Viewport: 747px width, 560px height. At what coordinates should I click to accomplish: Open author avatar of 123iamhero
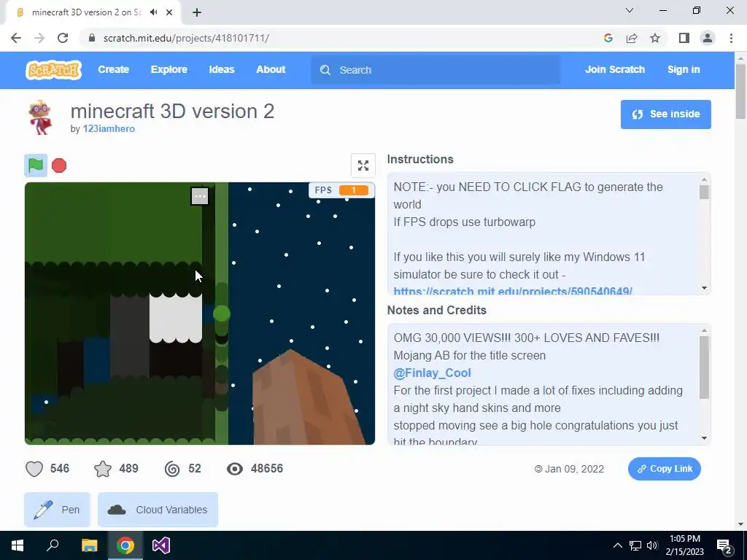[x=40, y=117]
